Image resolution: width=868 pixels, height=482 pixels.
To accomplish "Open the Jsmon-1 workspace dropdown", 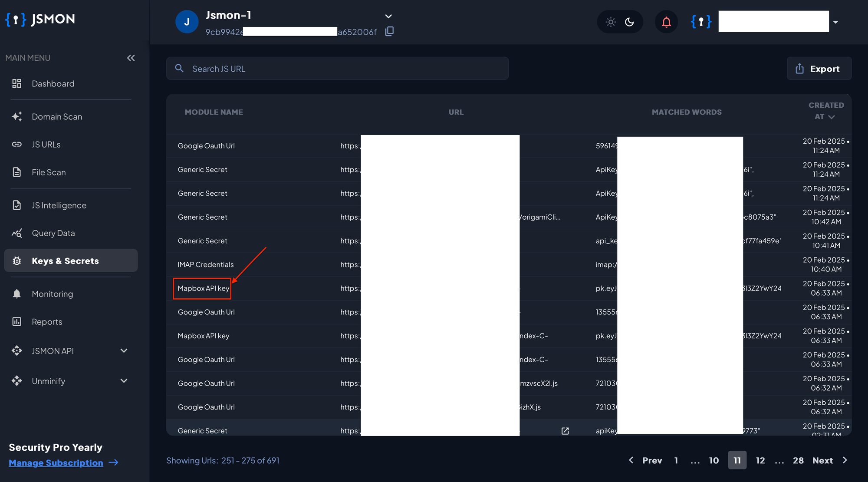I will pyautogui.click(x=388, y=16).
